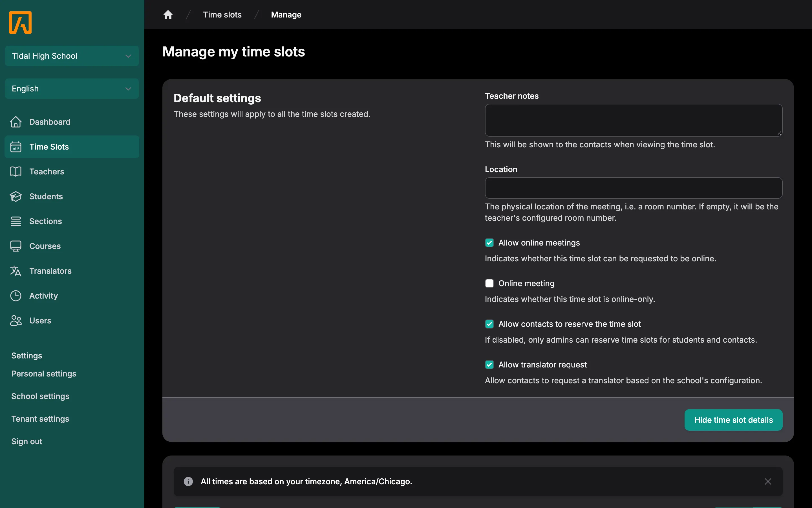This screenshot has height=508, width=812.
Task: Click the Location input field
Action: click(634, 188)
